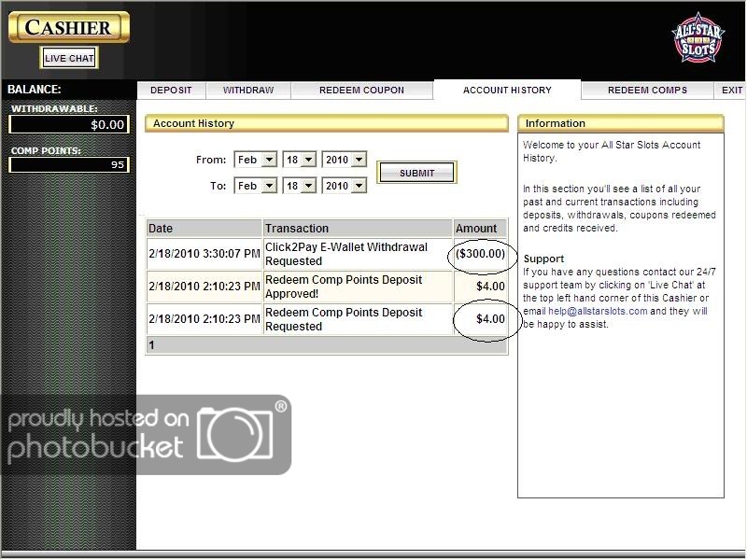Click the $4.00 amount for Approved deposit

[490, 287]
